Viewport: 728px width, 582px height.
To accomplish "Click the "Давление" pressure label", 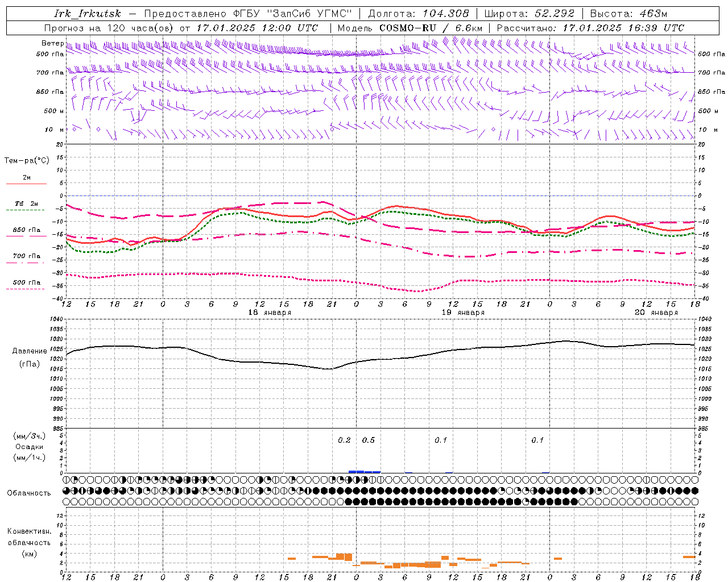I will pos(30,351).
